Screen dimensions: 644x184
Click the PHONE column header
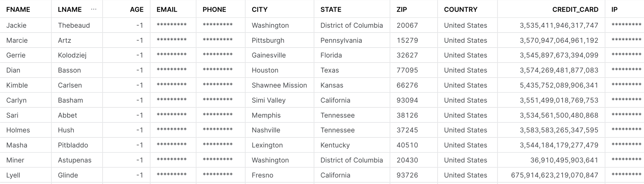(x=214, y=9)
